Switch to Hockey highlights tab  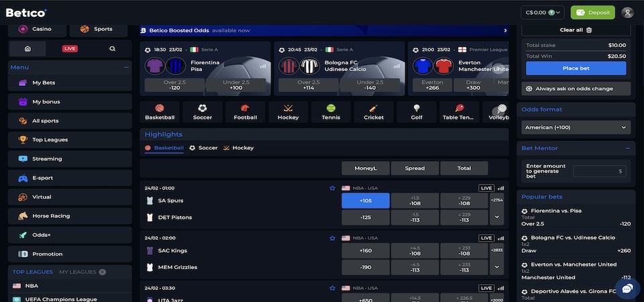tap(239, 148)
